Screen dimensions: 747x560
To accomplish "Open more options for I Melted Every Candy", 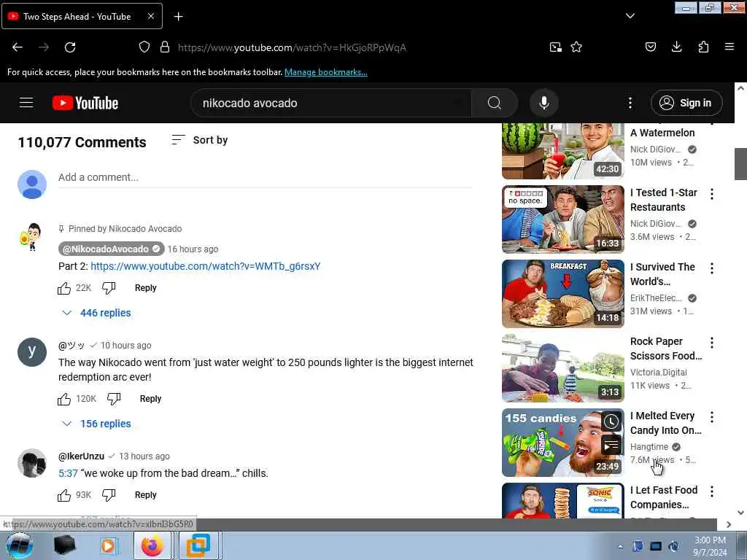I will [x=712, y=417].
